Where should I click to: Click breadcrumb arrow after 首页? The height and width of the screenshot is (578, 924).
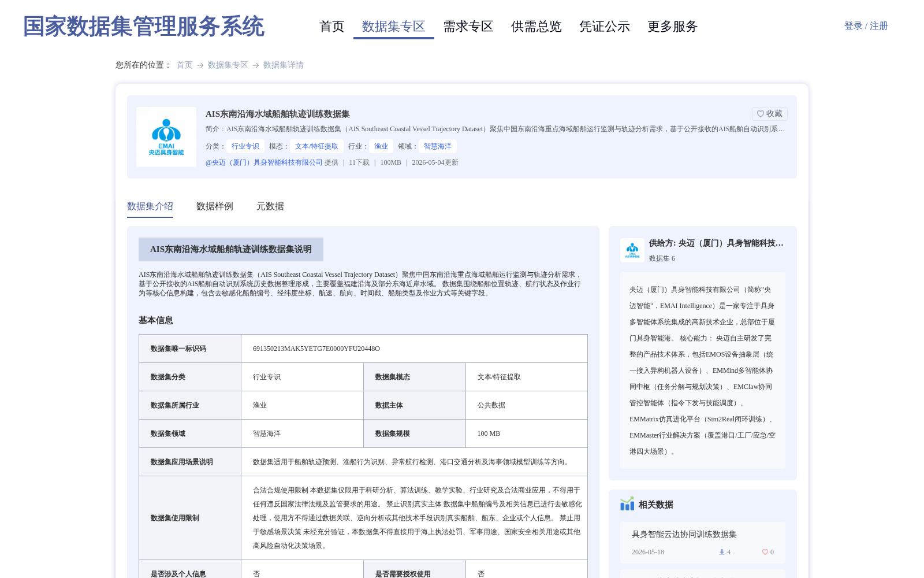(200, 65)
